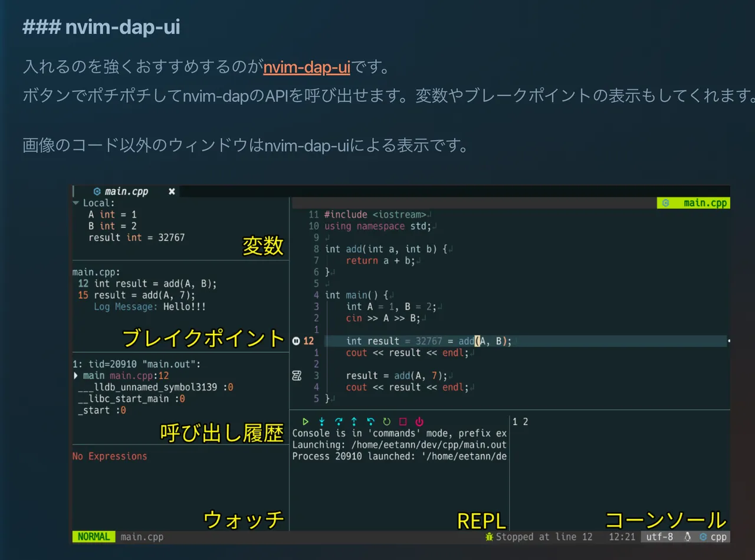Click the step back debug icon

click(x=370, y=422)
